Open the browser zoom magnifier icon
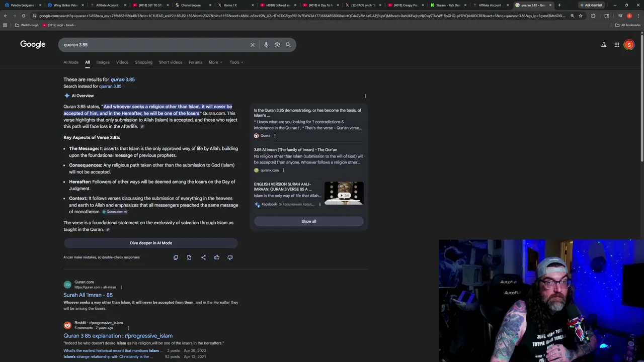 (572, 16)
